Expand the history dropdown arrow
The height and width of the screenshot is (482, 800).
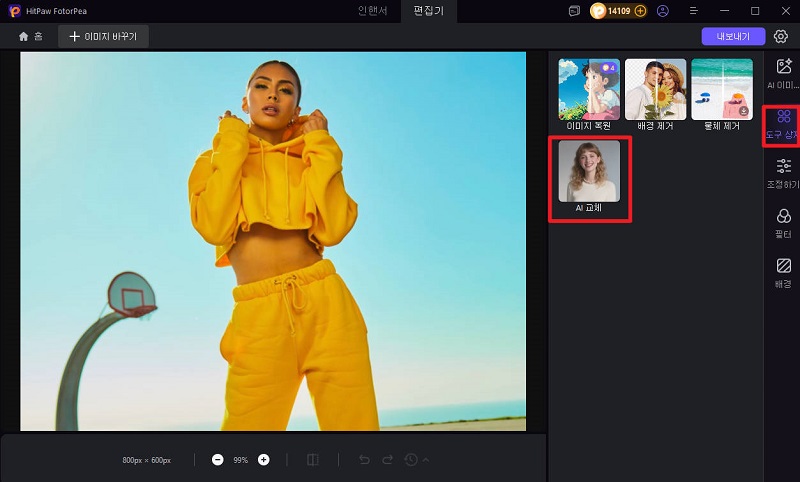pyautogui.click(x=426, y=460)
